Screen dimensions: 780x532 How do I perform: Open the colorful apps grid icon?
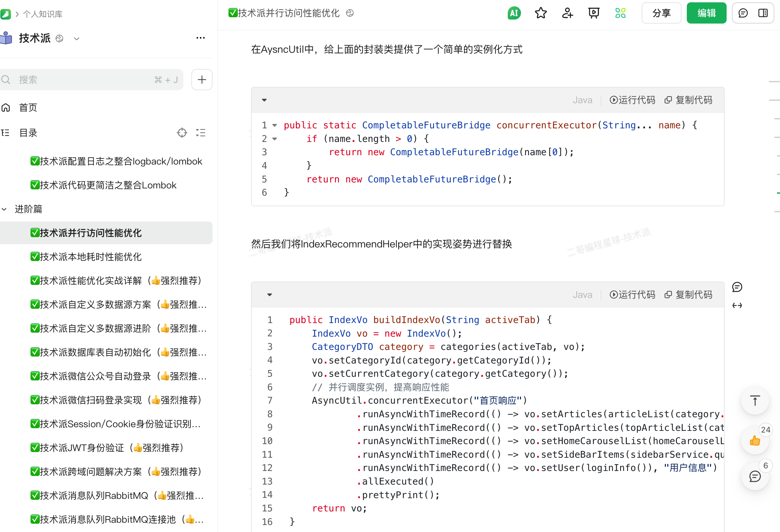tap(620, 13)
